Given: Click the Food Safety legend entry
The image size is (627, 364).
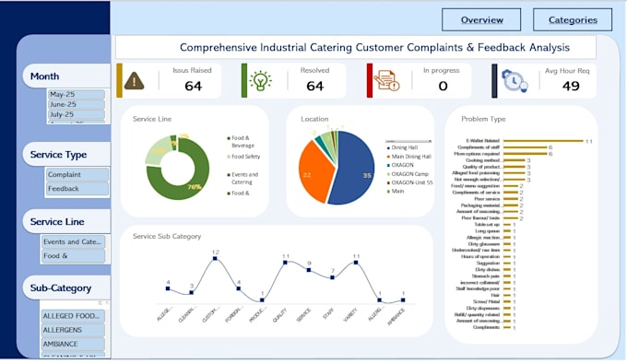Looking at the screenshot, I should pyautogui.click(x=243, y=157).
